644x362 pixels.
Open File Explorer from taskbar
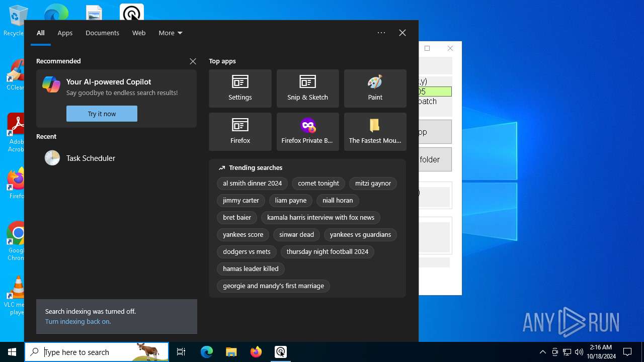(231, 352)
